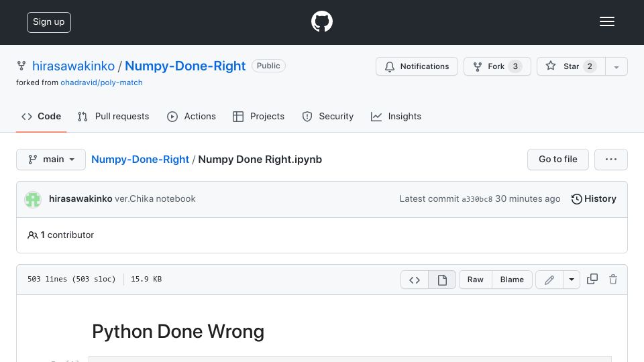Switch to the Insights tab
The height and width of the screenshot is (362, 644).
(396, 117)
